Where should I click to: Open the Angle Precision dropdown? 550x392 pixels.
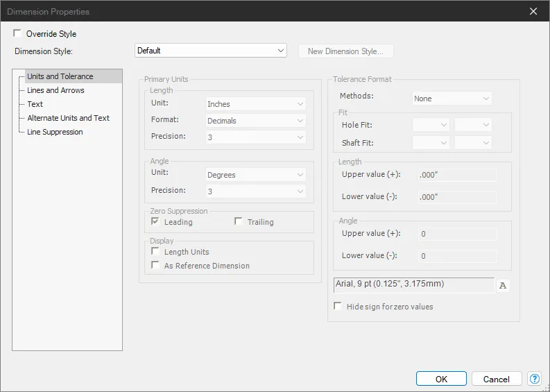(256, 191)
